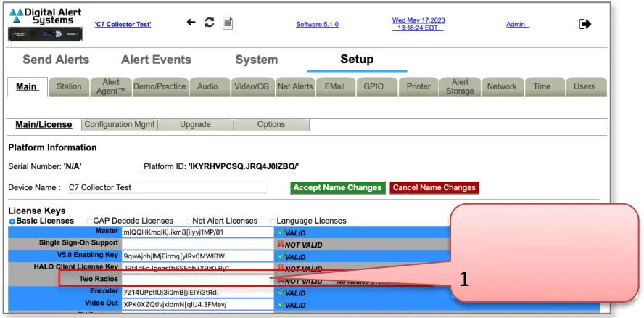
Task: Click the Master license key field
Action: (197, 232)
